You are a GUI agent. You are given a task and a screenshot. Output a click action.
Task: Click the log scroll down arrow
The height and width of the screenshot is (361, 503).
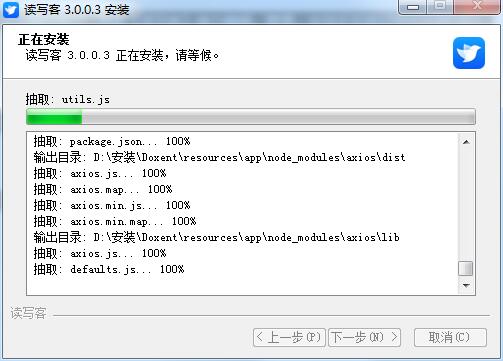tap(466, 286)
